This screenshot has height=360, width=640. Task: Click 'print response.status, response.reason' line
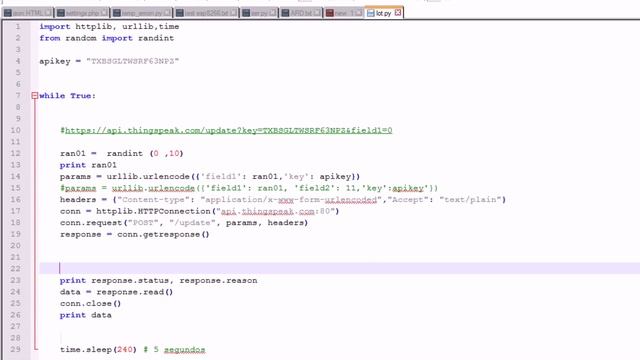[x=158, y=280]
